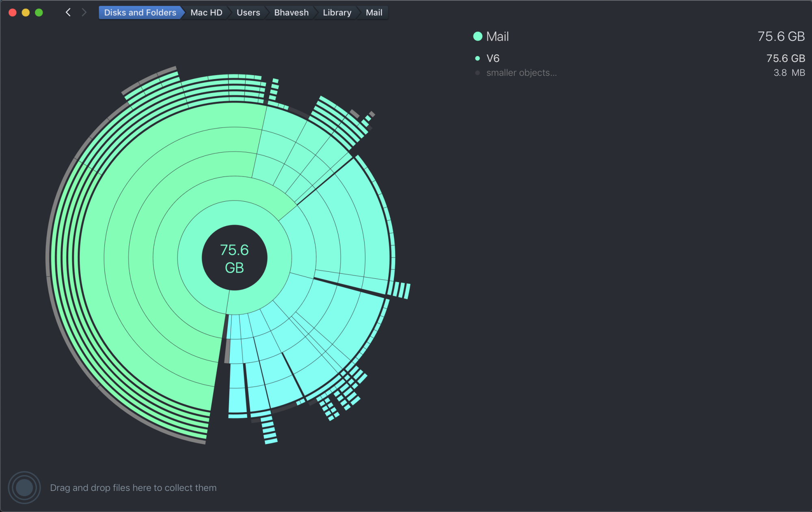Click the yellow minimize window button

pos(26,13)
